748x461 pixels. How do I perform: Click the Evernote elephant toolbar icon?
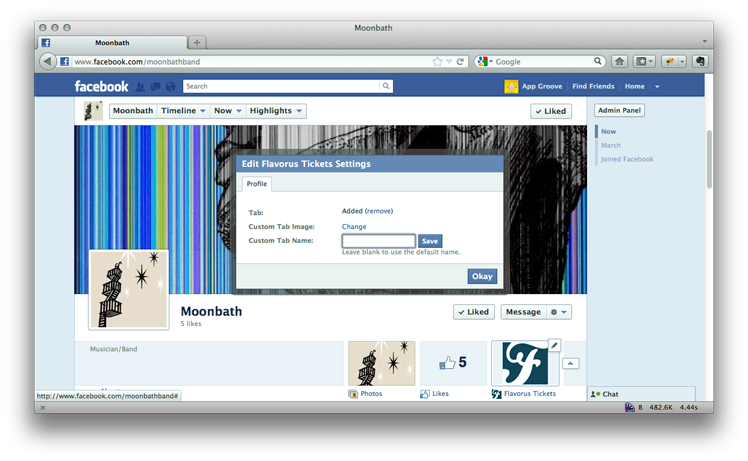[700, 61]
